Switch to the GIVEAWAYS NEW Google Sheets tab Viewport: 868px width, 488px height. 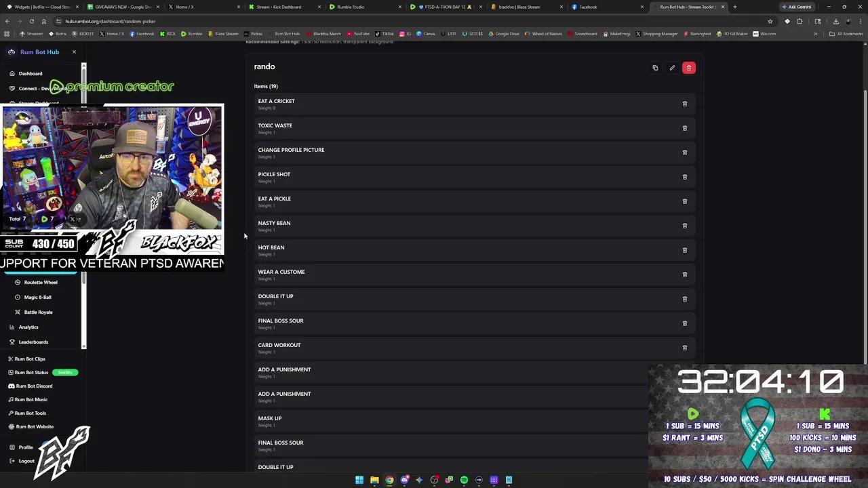122,7
